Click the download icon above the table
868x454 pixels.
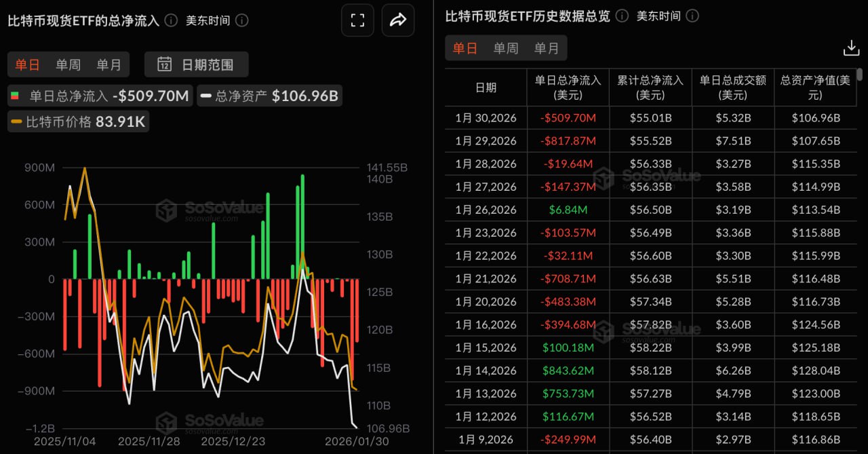[x=850, y=48]
